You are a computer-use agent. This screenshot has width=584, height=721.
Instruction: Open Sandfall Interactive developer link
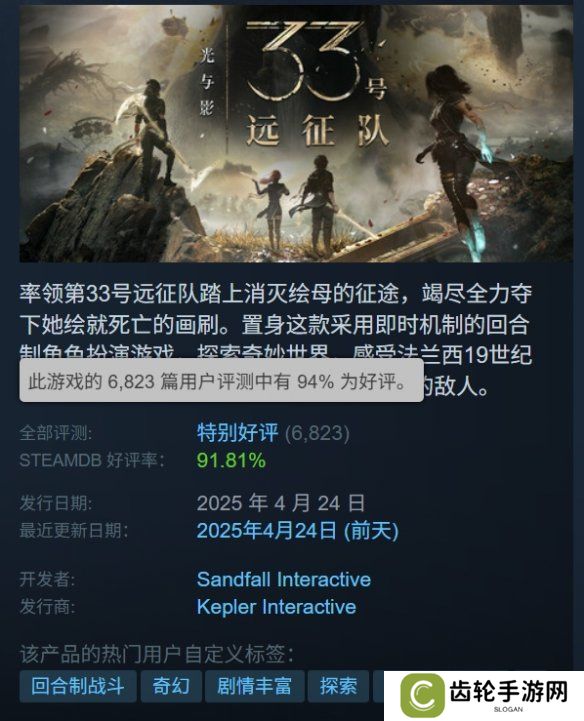(x=284, y=579)
